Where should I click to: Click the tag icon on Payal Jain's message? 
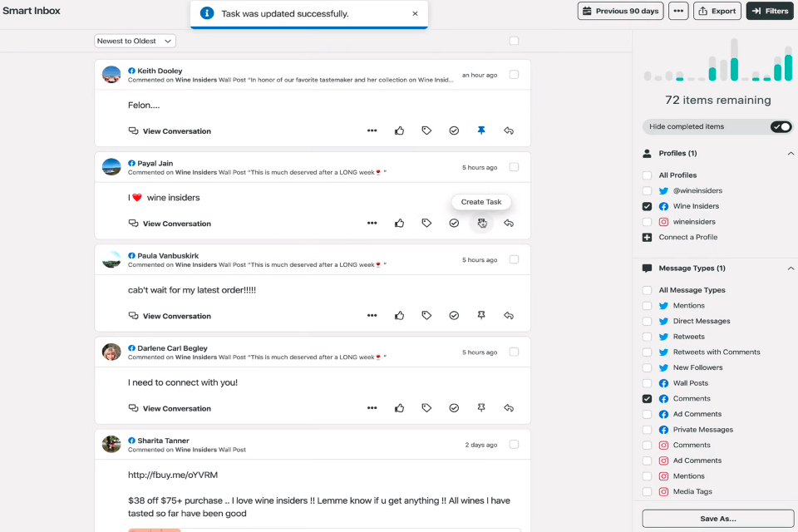click(x=426, y=223)
